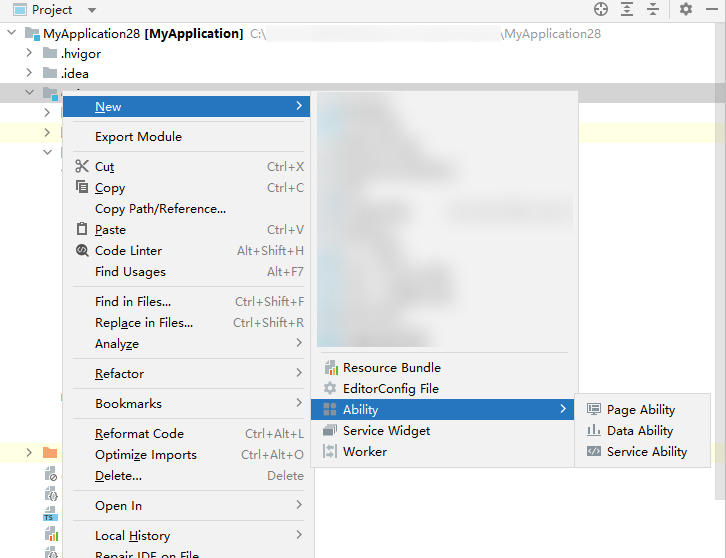Click the Cut label text
The width and height of the screenshot is (726, 558).
point(105,167)
